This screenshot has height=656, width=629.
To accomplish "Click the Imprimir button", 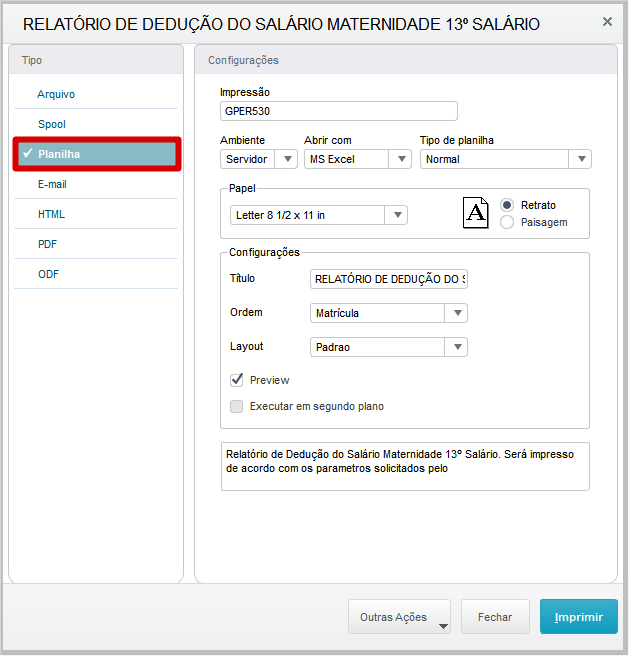I will (x=579, y=617).
